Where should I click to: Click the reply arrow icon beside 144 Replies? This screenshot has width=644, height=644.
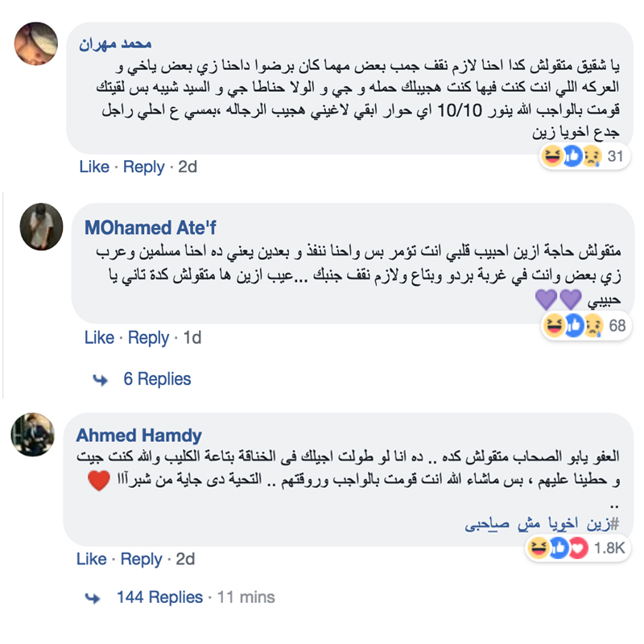click(94, 597)
